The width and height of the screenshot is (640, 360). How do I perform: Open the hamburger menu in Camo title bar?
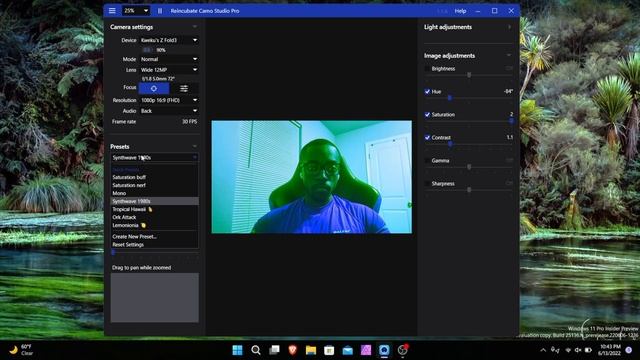[112, 11]
